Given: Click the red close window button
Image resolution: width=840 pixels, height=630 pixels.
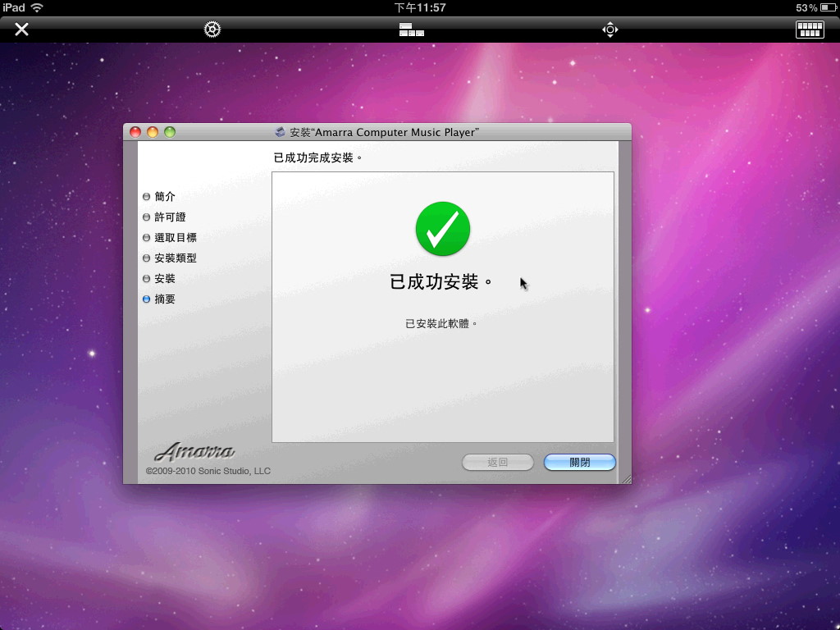Looking at the screenshot, I should tap(135, 132).
